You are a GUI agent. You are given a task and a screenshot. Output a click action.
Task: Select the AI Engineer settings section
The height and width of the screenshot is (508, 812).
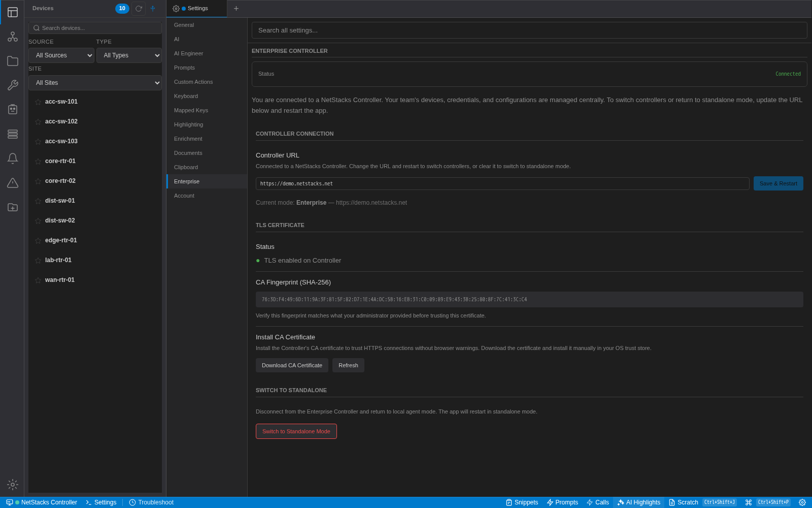coord(207,53)
